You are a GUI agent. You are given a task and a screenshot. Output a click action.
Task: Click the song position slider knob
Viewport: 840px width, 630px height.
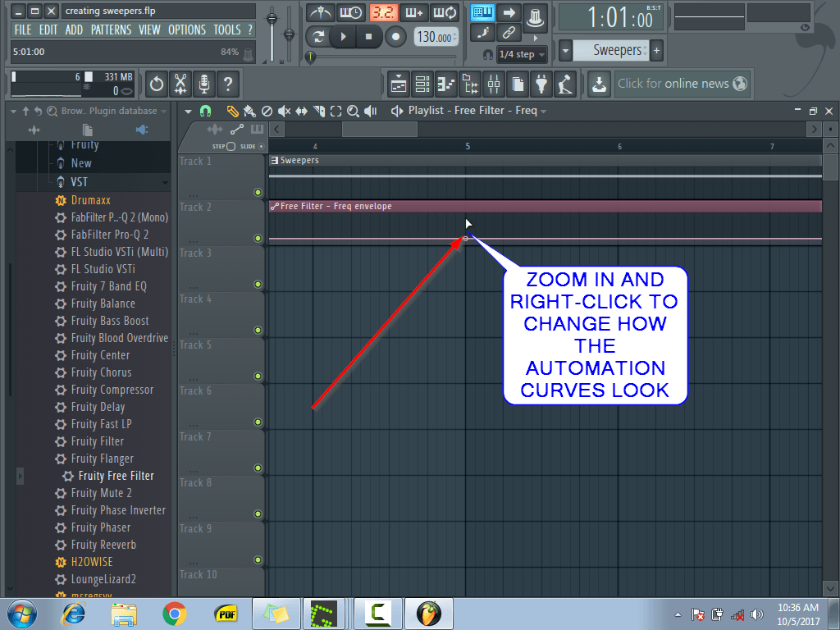310,57
